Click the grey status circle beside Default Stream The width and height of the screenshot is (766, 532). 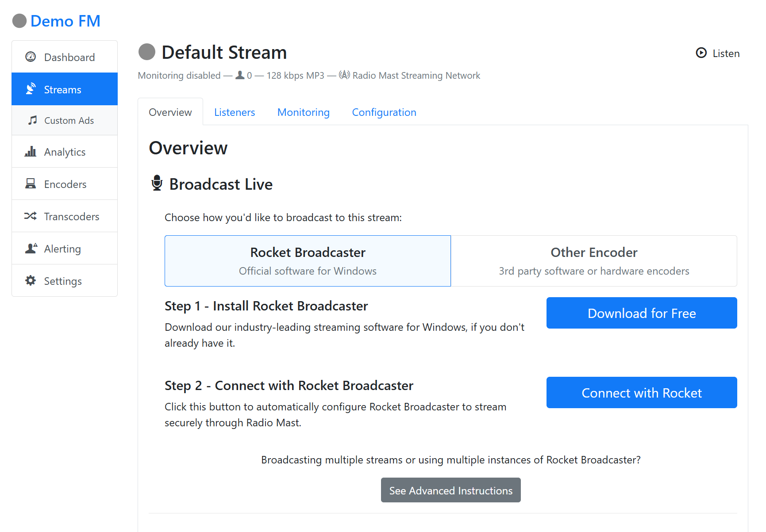(x=147, y=52)
